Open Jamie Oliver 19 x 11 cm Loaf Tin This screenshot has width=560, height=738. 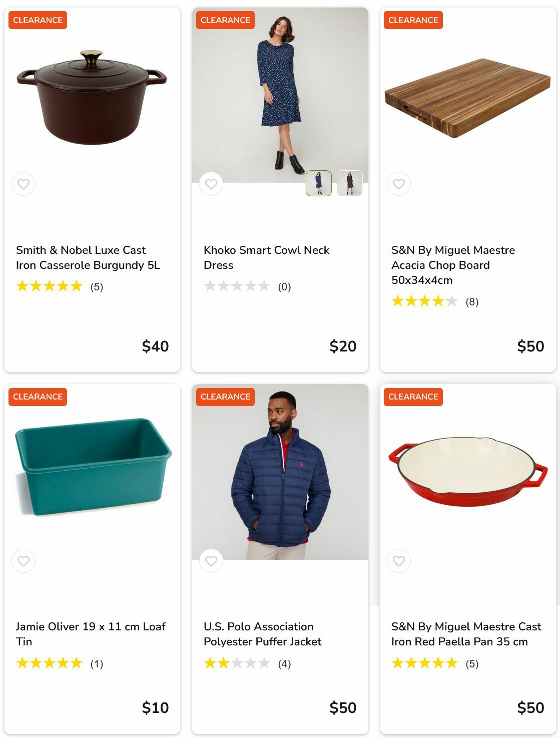coord(91,634)
